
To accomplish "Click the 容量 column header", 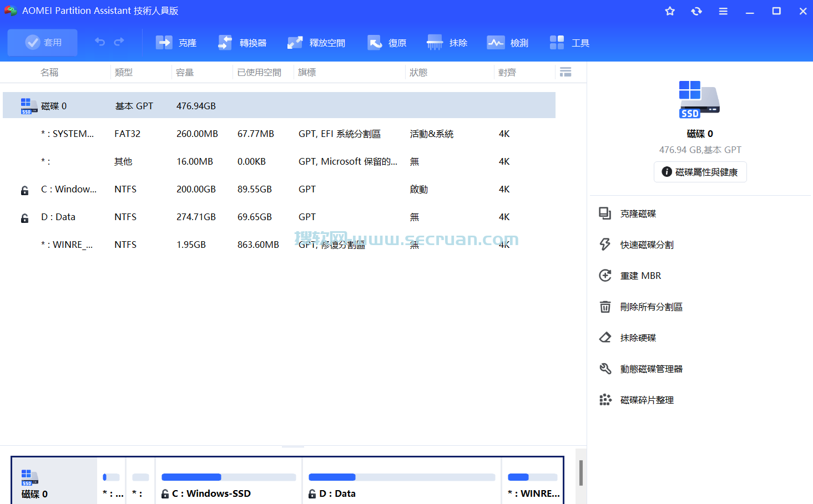I will [185, 72].
